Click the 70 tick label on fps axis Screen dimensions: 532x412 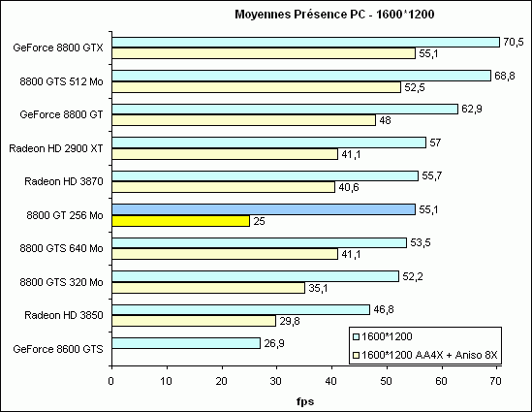tap(496, 381)
